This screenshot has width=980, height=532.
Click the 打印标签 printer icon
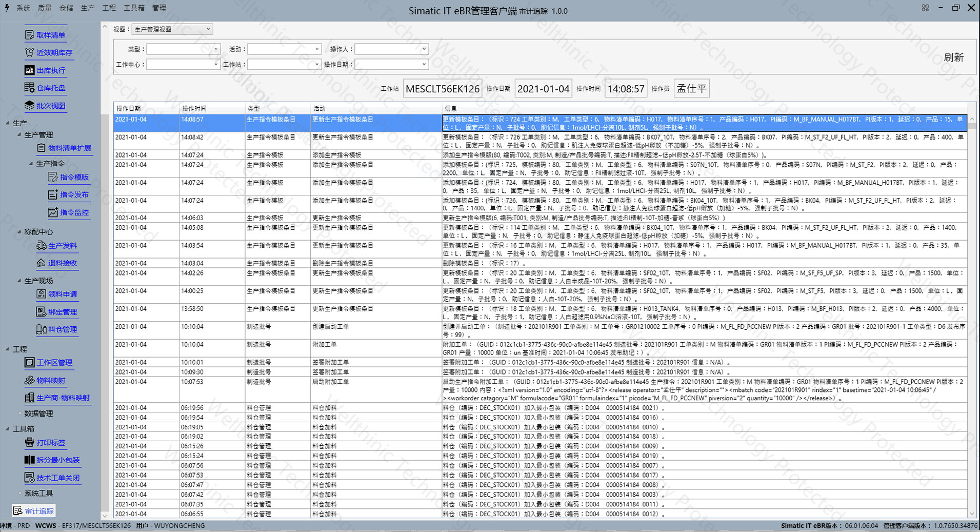pos(29,442)
